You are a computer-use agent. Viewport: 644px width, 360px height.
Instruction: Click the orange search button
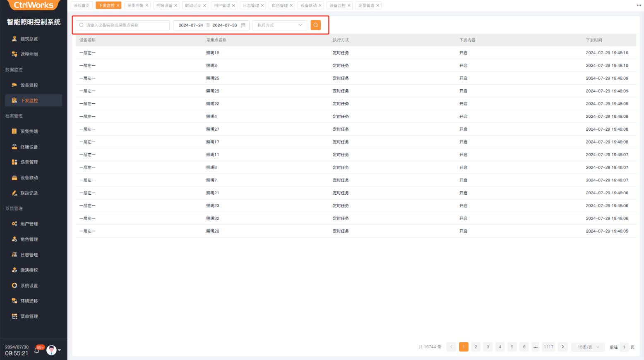315,25
